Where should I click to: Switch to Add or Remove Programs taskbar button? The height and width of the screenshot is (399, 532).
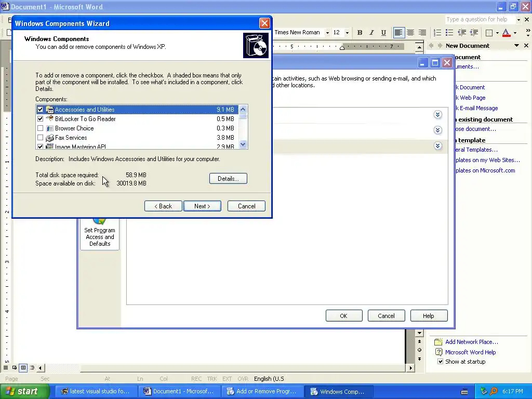pyautogui.click(x=262, y=391)
